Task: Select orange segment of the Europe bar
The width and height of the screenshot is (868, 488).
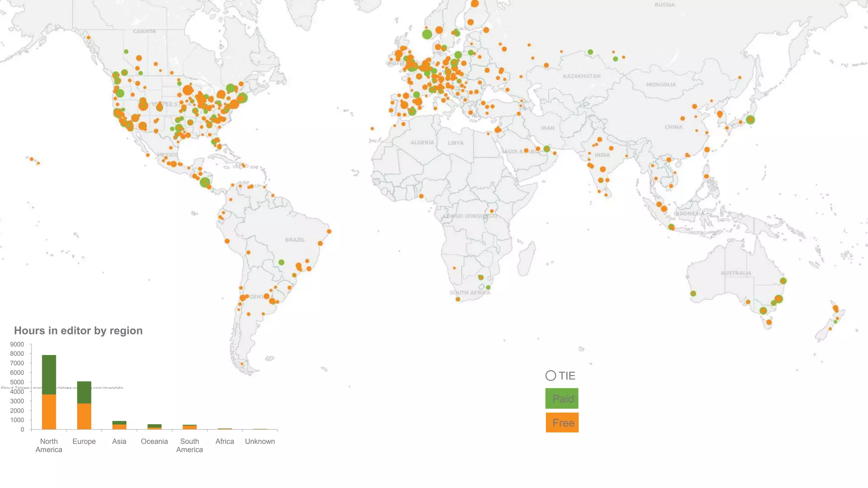Action: click(84, 416)
